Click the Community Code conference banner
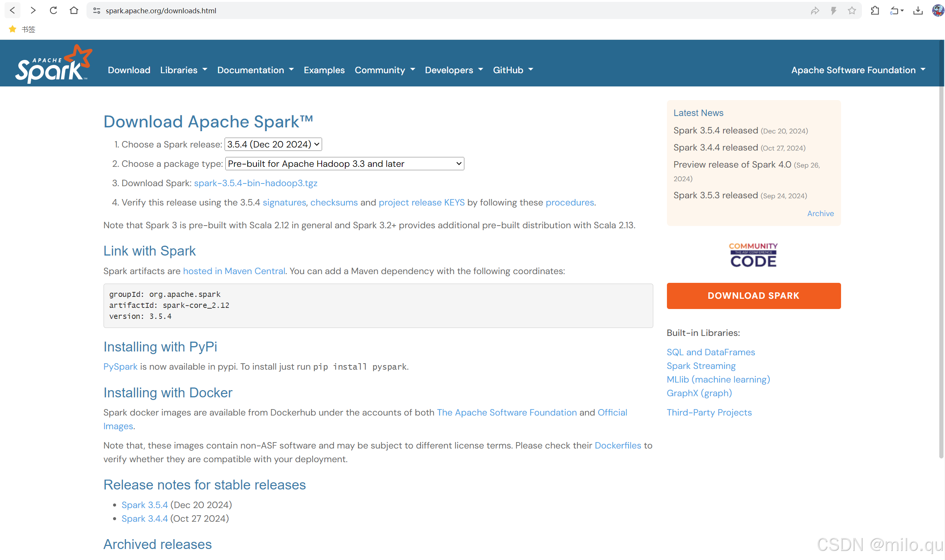This screenshot has width=945, height=560. tap(753, 255)
